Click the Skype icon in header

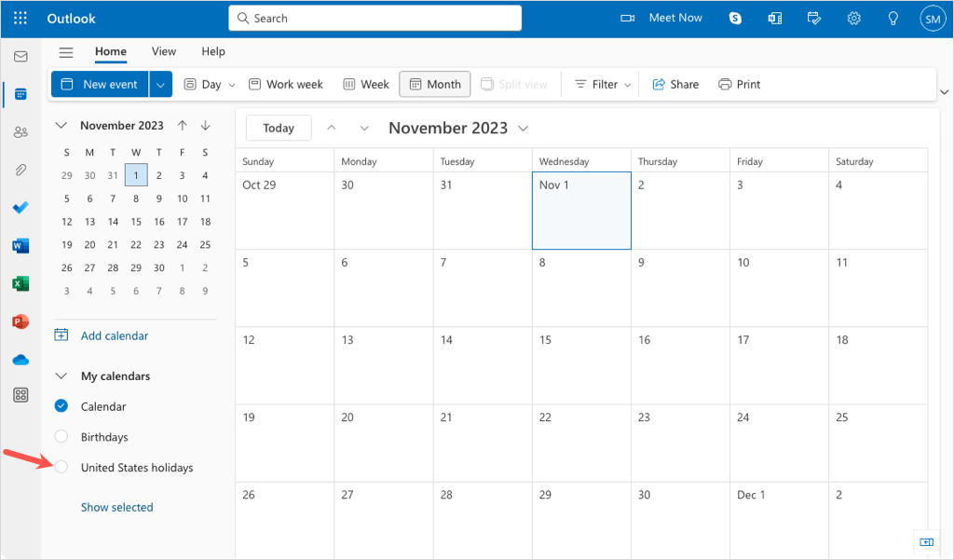tap(735, 18)
